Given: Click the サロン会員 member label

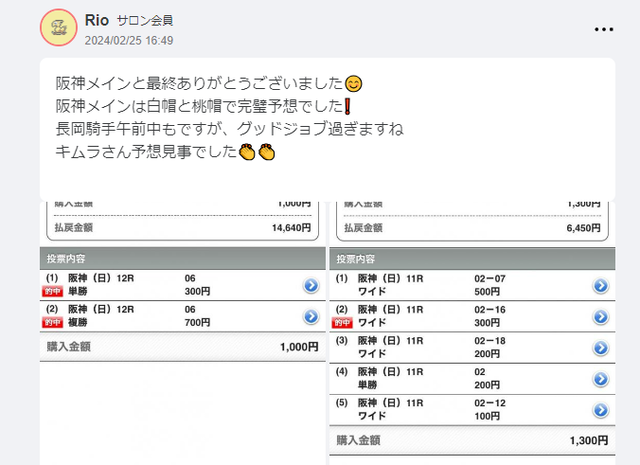Looking at the screenshot, I should click(x=145, y=20).
